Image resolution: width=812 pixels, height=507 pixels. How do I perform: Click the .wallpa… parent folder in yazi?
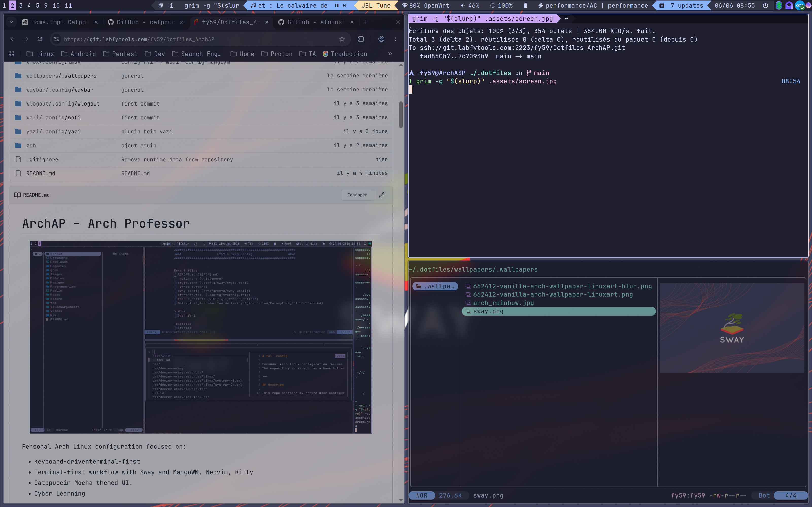435,286
